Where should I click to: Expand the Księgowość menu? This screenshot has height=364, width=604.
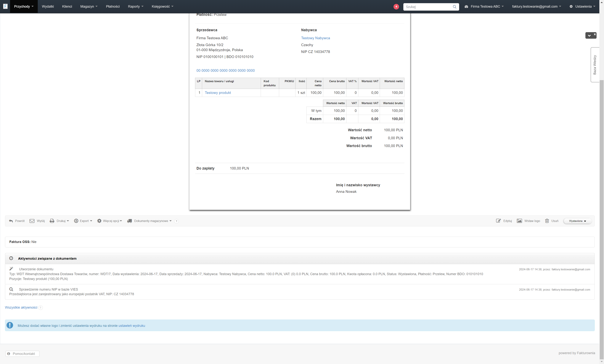click(x=162, y=6)
